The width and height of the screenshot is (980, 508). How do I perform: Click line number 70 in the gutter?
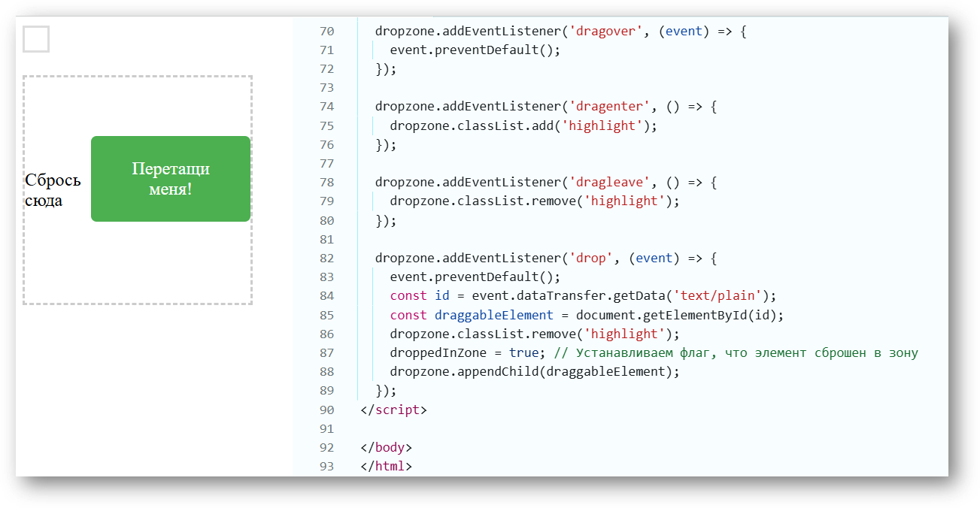click(326, 32)
